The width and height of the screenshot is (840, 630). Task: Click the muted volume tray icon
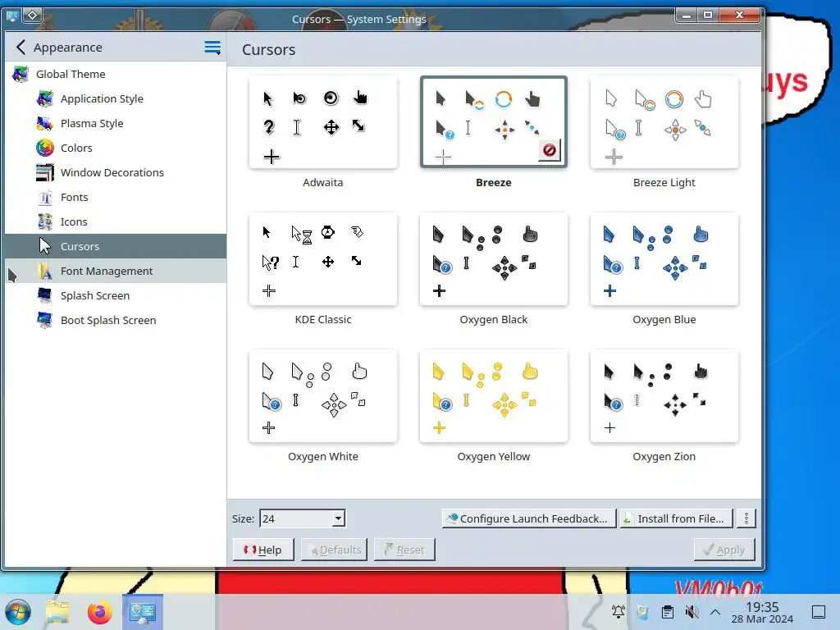tap(692, 611)
